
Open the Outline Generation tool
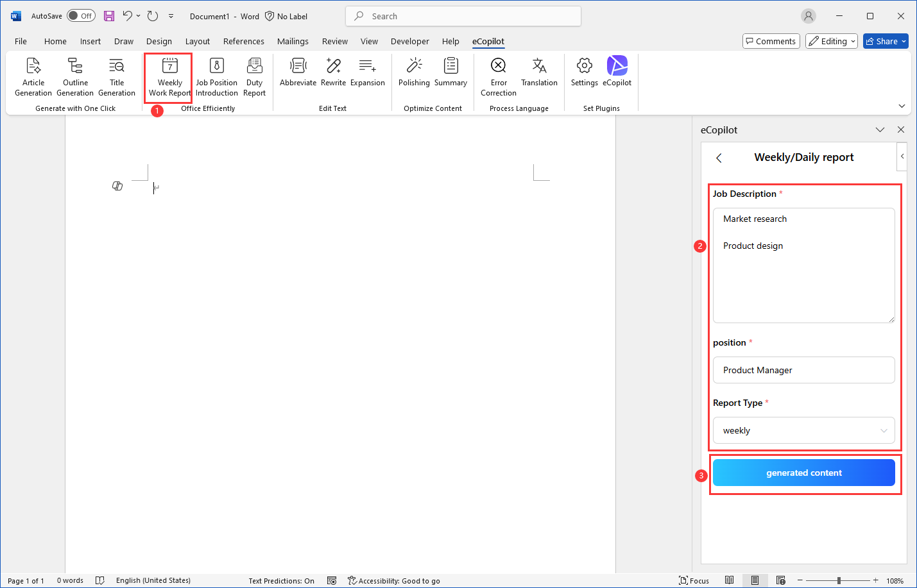pyautogui.click(x=74, y=76)
